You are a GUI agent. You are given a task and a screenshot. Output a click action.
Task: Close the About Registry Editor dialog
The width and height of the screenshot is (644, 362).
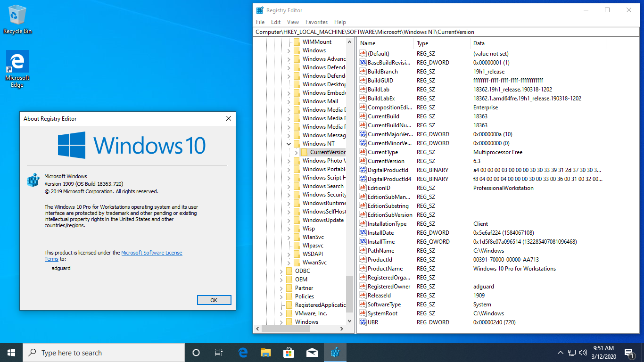tap(229, 118)
